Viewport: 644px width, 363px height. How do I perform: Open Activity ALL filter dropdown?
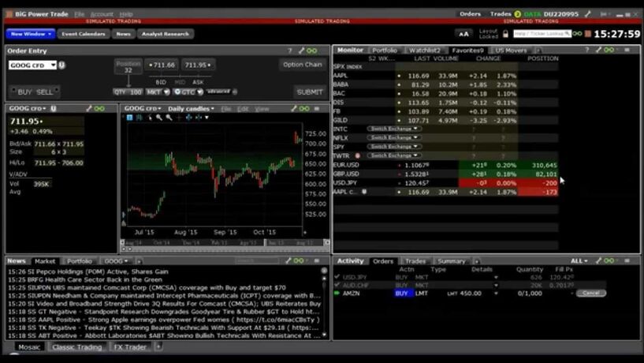579,260
